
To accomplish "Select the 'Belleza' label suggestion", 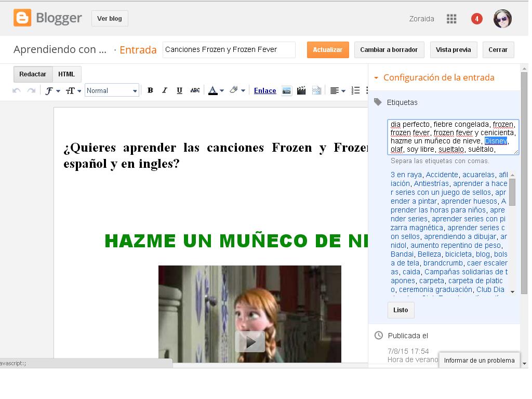I will point(429,254).
